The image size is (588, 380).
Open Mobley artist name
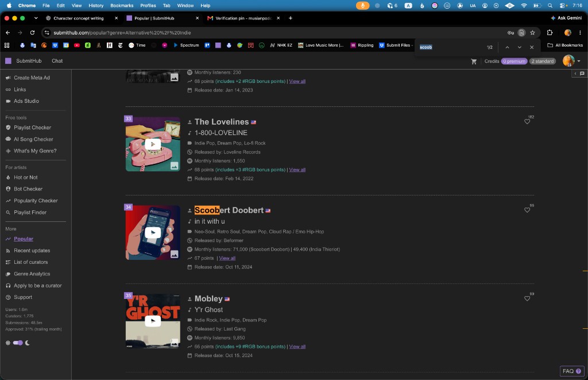[x=208, y=299]
